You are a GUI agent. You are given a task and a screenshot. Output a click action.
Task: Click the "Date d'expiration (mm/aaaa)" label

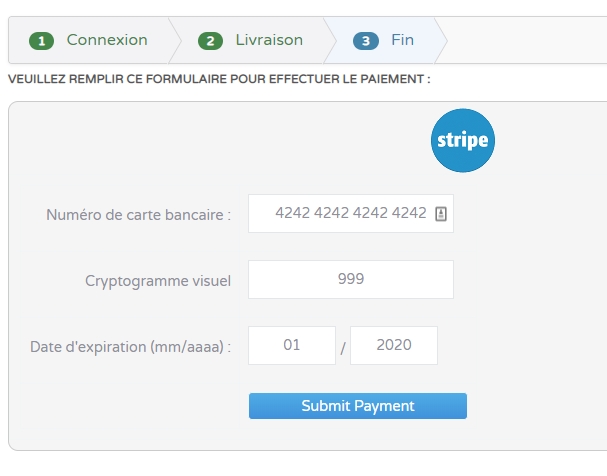131,347
